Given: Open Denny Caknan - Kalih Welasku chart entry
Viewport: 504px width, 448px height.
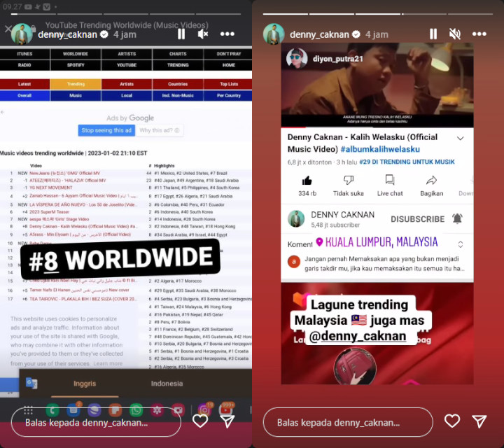Looking at the screenshot, I should tap(83, 227).
